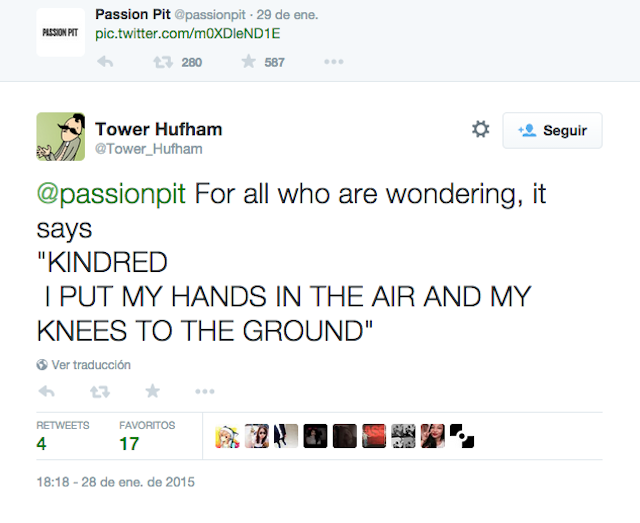640x523 pixels.
Task: Click the @Tower_Hufham handle
Action: tap(148, 149)
